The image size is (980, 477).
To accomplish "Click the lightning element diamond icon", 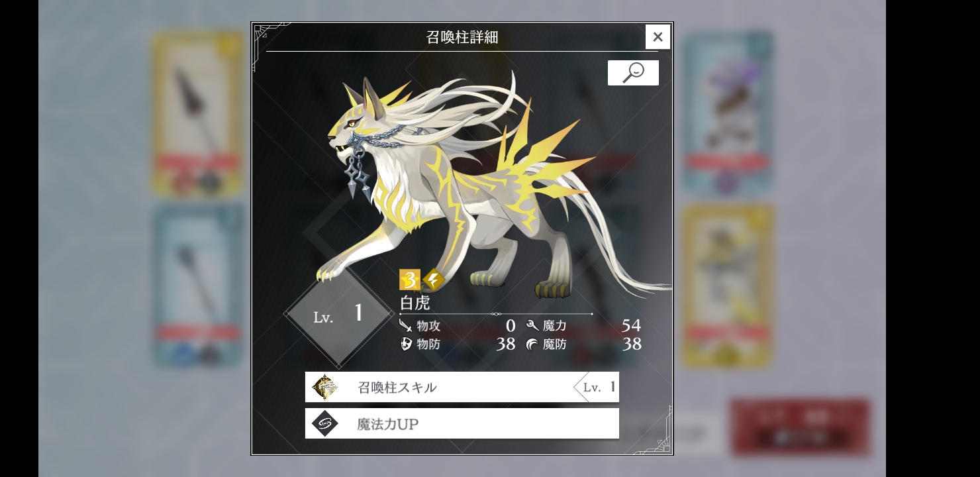I will coord(434,280).
